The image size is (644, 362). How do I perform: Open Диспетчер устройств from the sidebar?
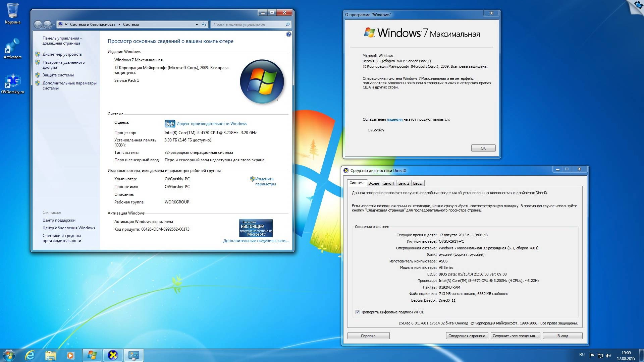tap(62, 54)
